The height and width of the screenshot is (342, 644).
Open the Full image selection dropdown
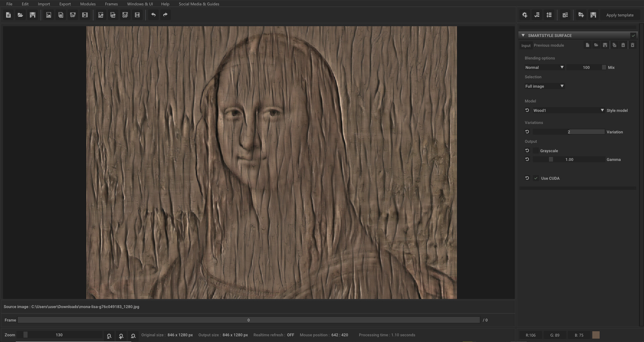tap(544, 86)
